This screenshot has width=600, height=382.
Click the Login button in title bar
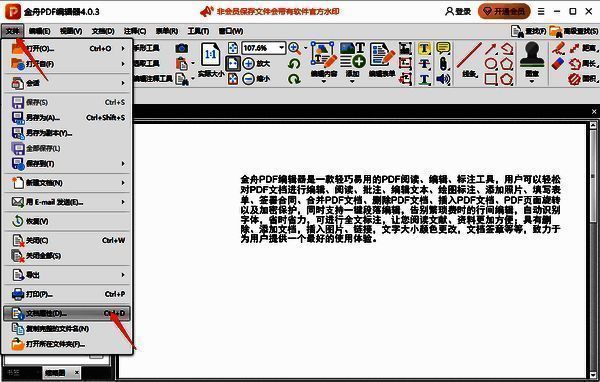click(x=458, y=11)
